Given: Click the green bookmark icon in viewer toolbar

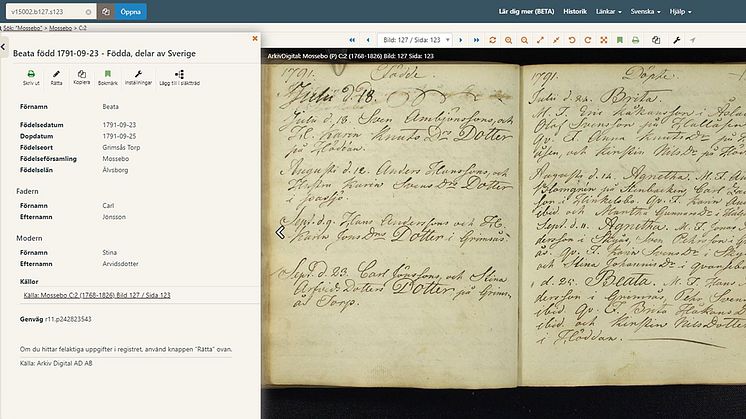Looking at the screenshot, I should pyautogui.click(x=621, y=40).
